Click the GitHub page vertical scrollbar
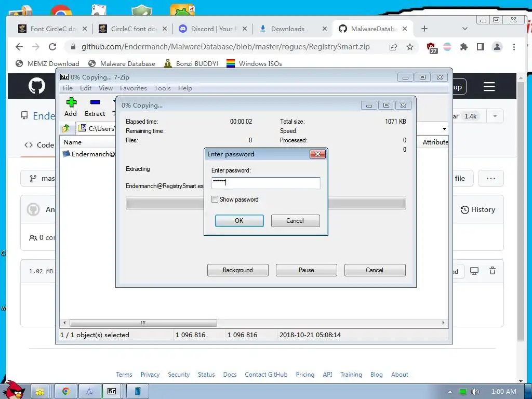532x399 pixels. click(x=521, y=212)
